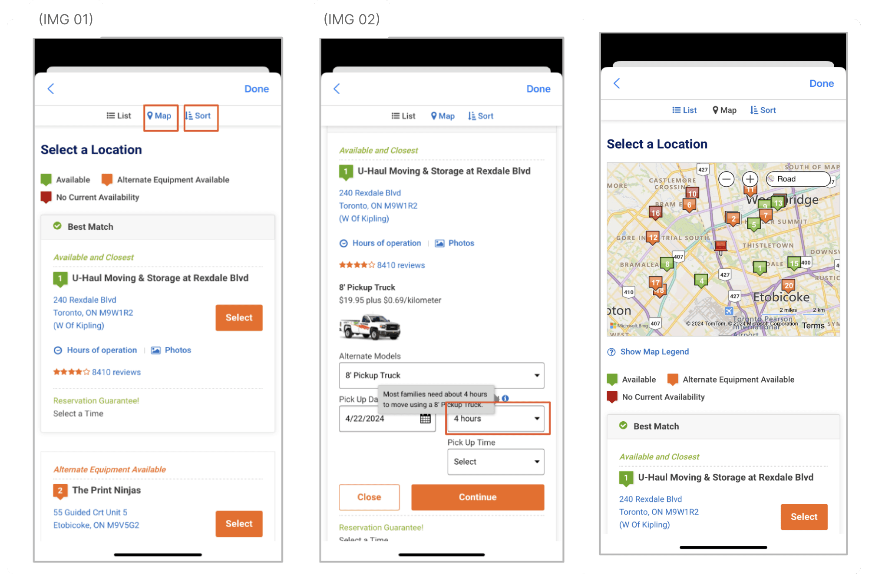Zoom out on the map with minus button
872x588 pixels.
[726, 179]
